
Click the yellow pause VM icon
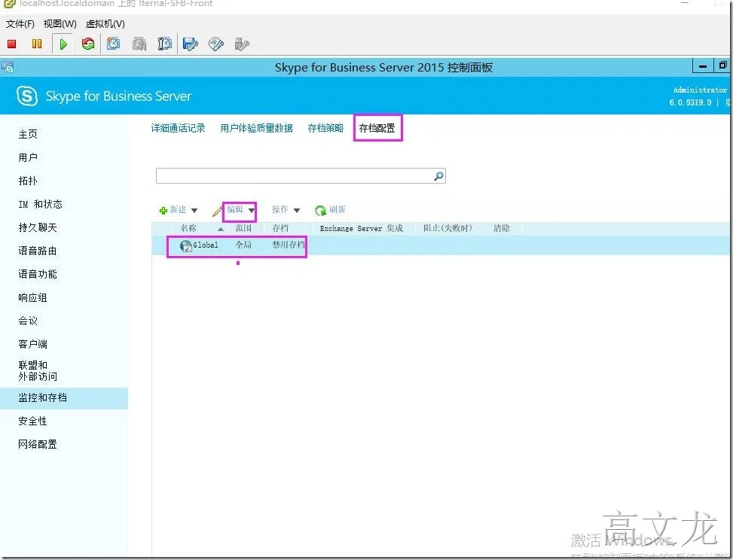(36, 44)
